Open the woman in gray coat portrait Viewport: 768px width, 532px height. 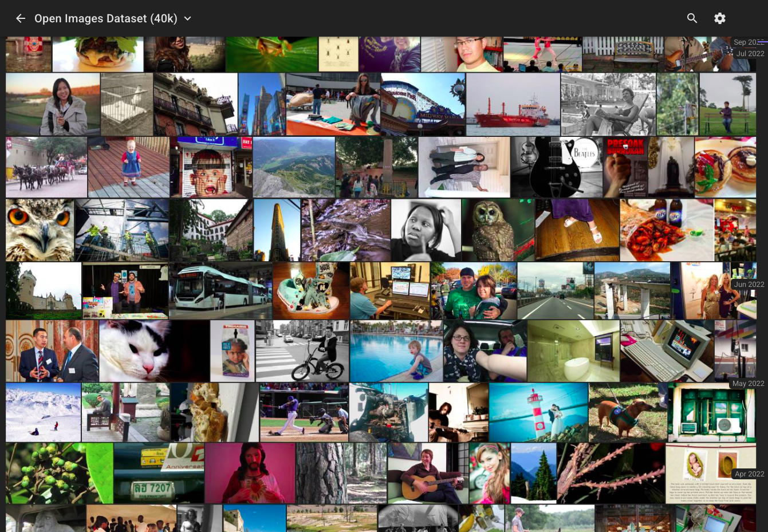pyautogui.click(x=53, y=104)
